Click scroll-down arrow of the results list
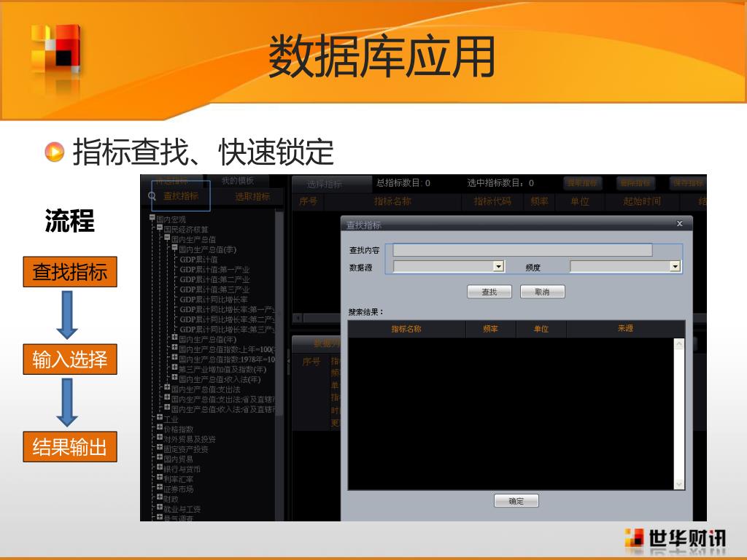Viewport: 747px width, 560px height. click(679, 484)
